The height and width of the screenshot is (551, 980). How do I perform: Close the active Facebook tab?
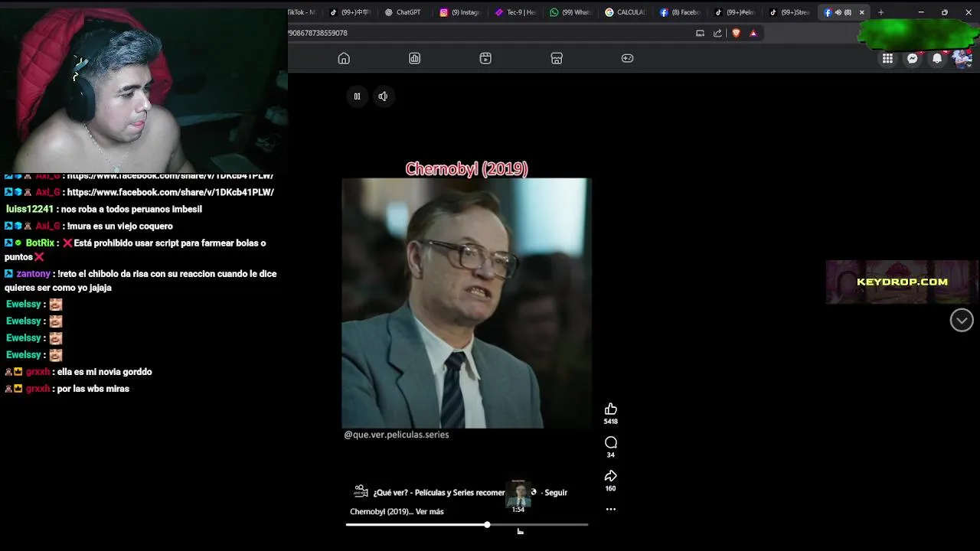(x=862, y=12)
